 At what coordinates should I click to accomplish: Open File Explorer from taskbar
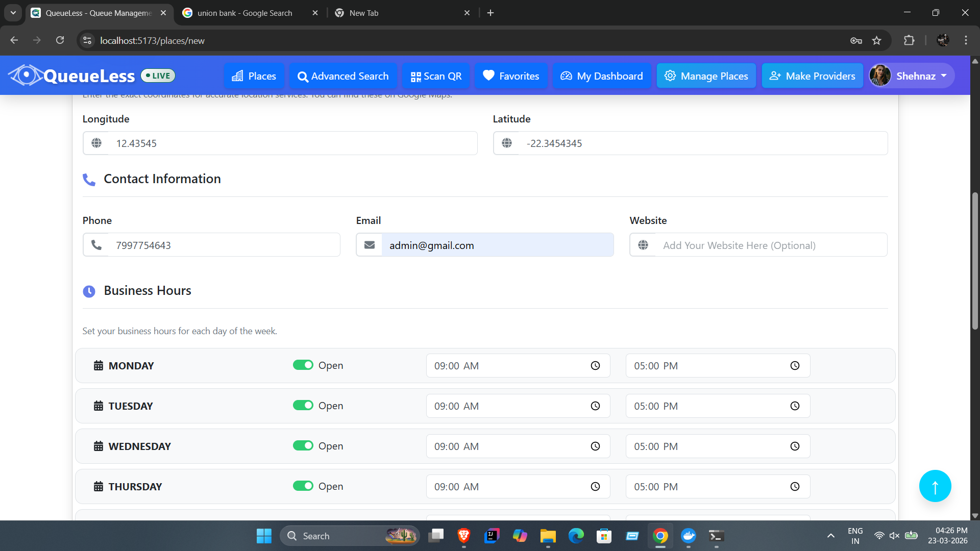coord(548,536)
